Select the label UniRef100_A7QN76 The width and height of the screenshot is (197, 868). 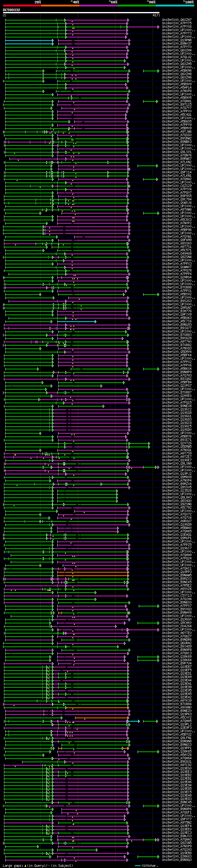tap(177, 155)
